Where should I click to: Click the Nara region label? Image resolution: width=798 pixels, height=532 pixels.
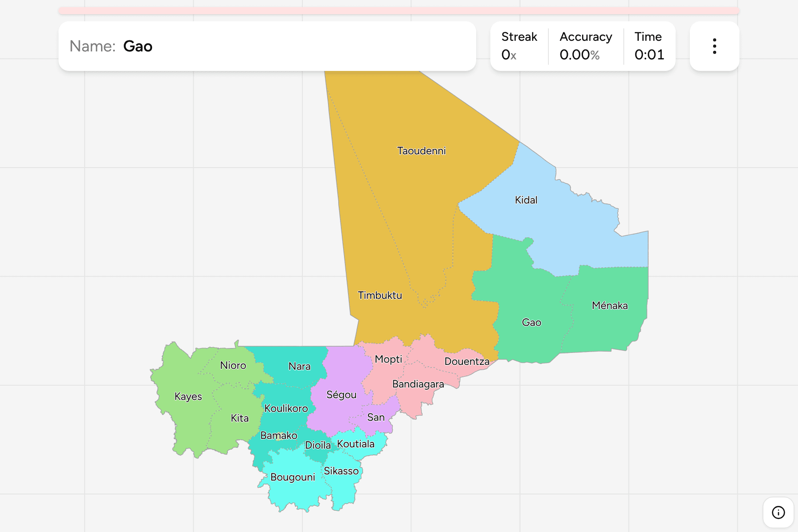299,366
